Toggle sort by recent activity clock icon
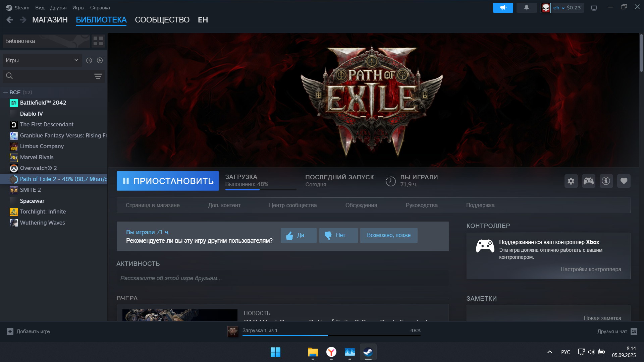 89,60
